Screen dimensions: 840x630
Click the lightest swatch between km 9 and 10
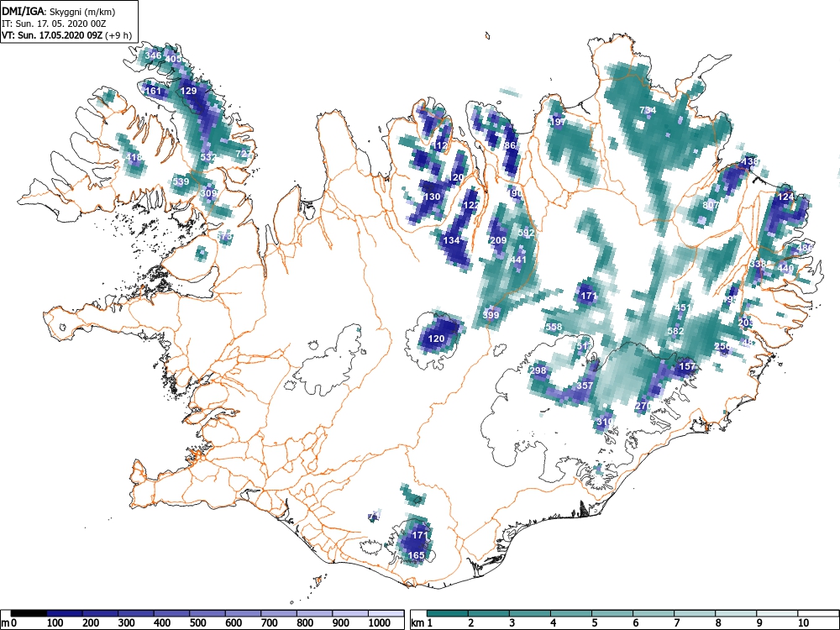coord(777,613)
